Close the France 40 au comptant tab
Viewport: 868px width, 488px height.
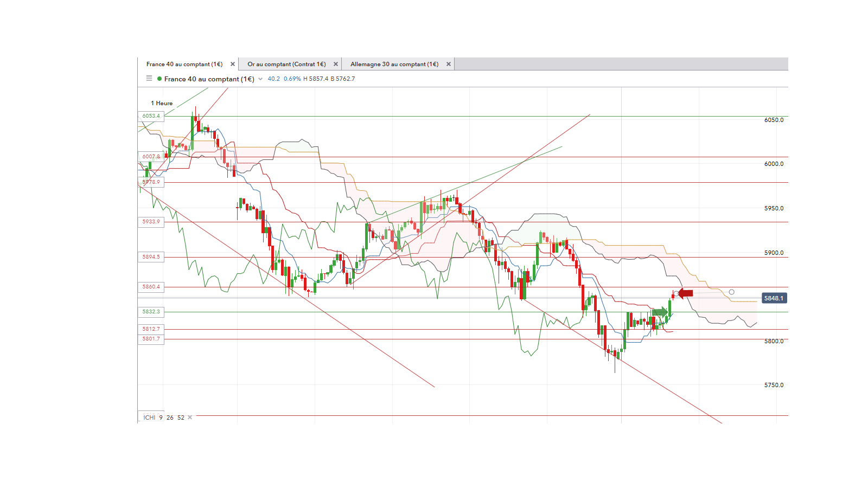(x=233, y=64)
